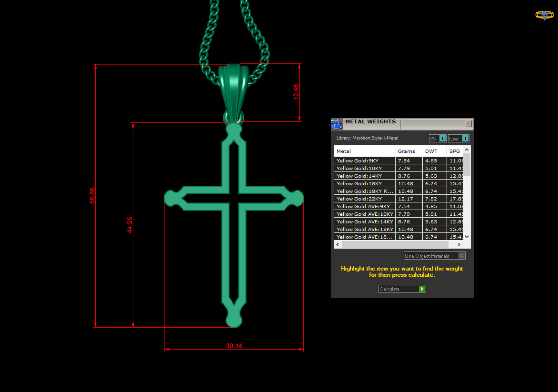Click 5.01 DWT in Yellow Gold:10KY row

[x=431, y=168]
